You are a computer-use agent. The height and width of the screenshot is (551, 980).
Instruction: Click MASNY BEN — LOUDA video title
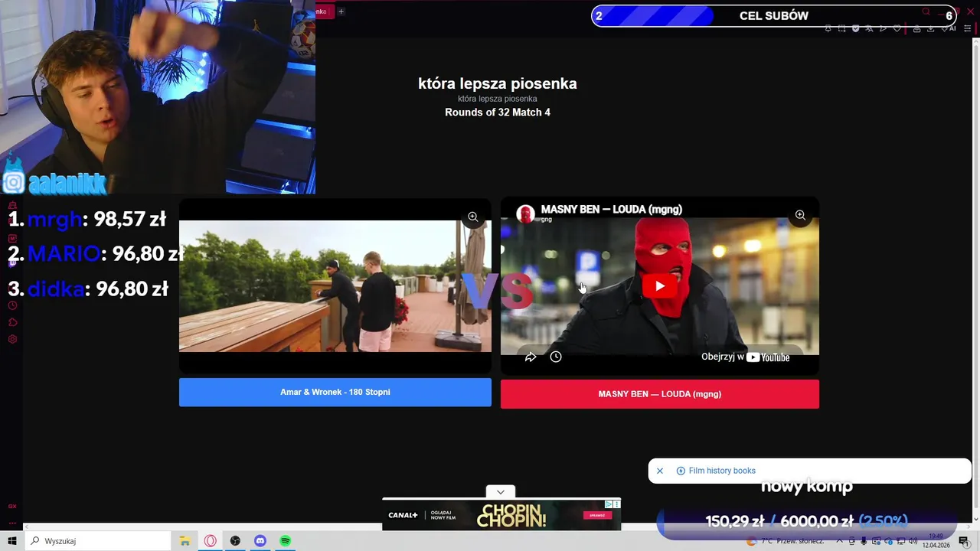[x=612, y=209]
